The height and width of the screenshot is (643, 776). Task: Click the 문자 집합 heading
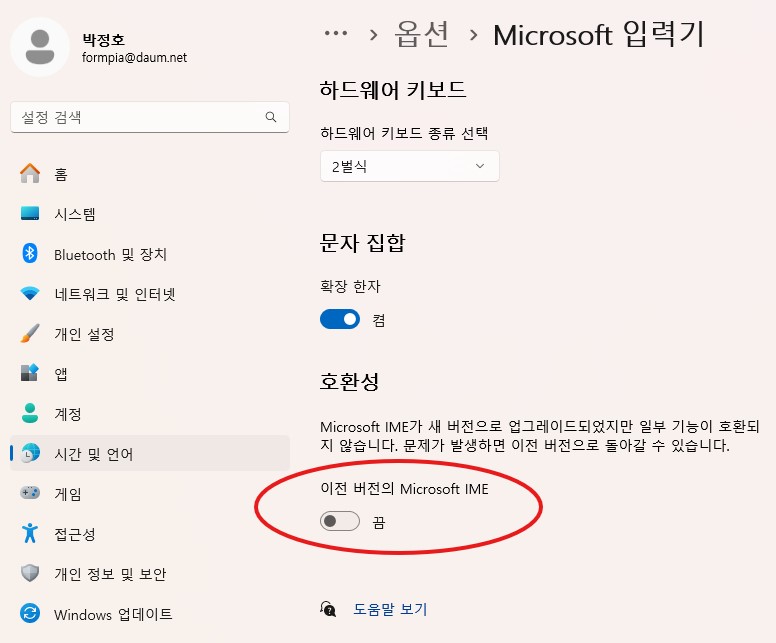(363, 243)
